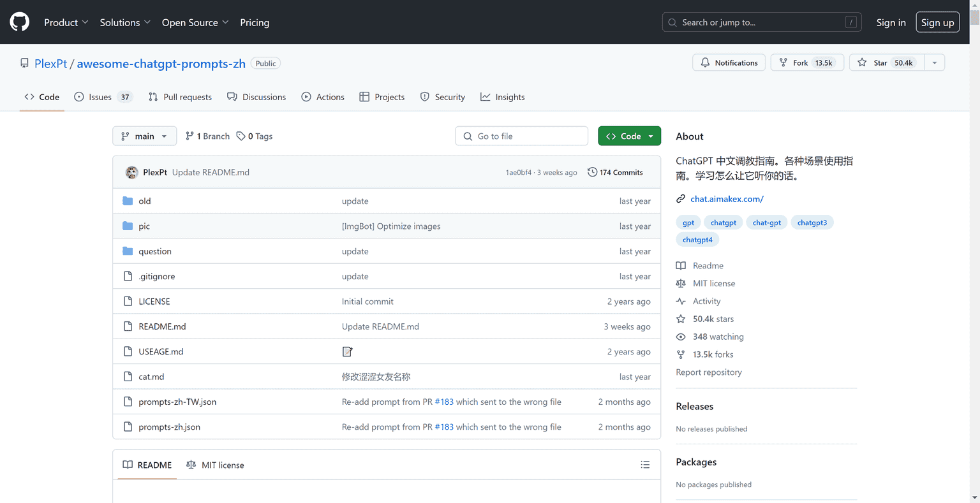The image size is (980, 503).
Task: Open the Issues tab
Action: point(103,97)
